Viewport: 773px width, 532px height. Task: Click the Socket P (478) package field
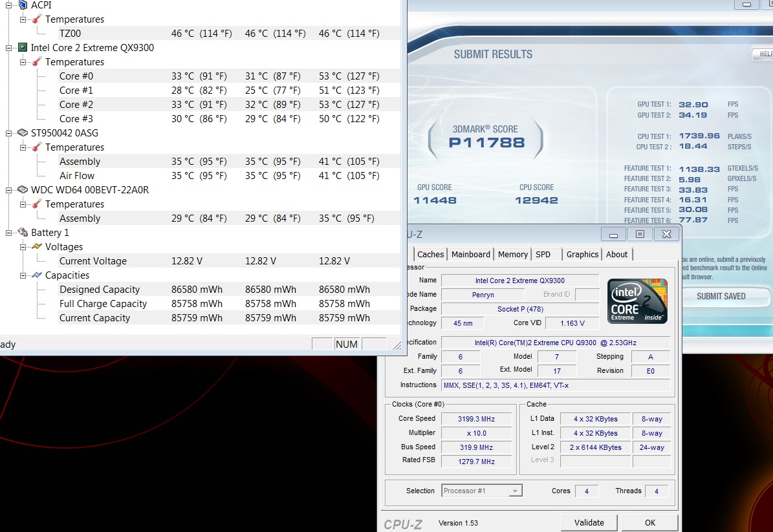(x=520, y=309)
